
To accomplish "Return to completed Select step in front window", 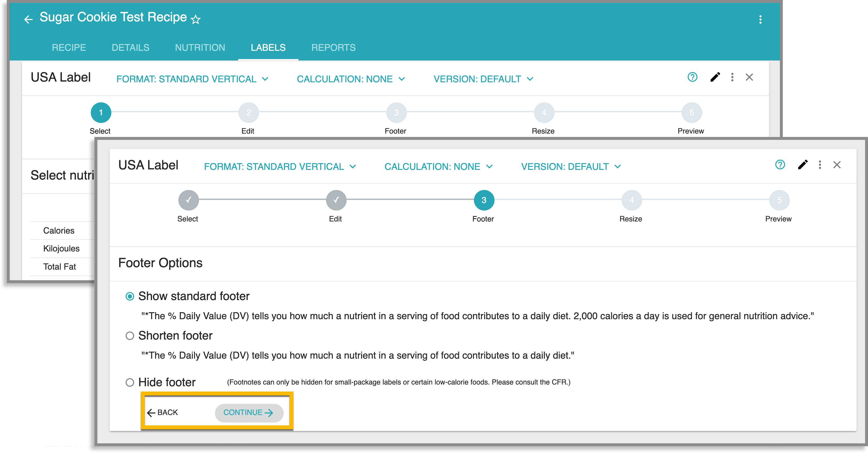I will (188, 200).
